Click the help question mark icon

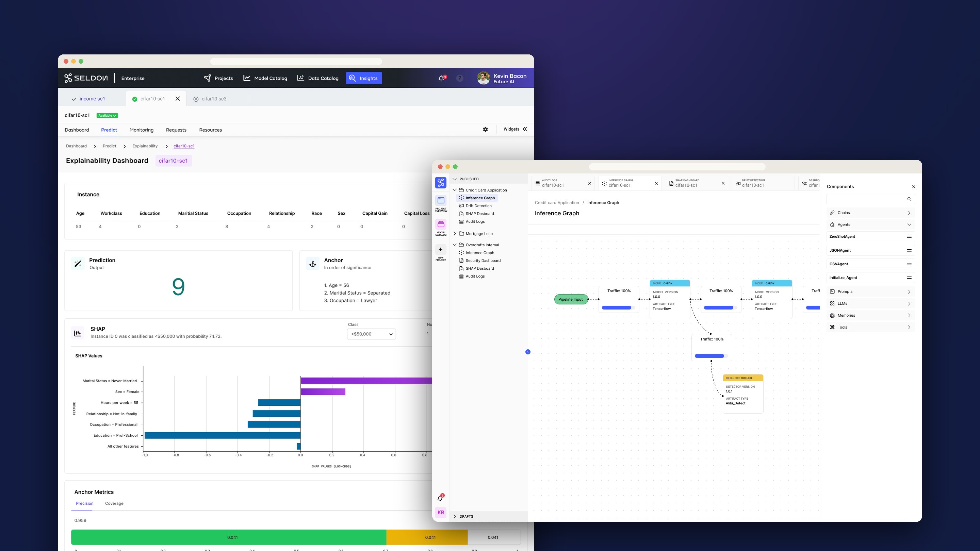tap(460, 78)
